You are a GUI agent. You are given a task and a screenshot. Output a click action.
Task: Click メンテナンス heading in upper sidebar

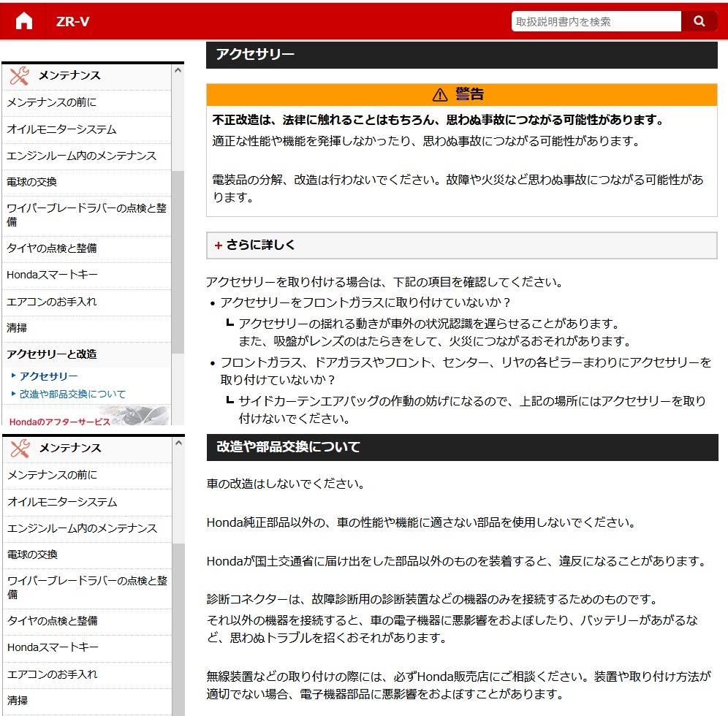point(69,76)
